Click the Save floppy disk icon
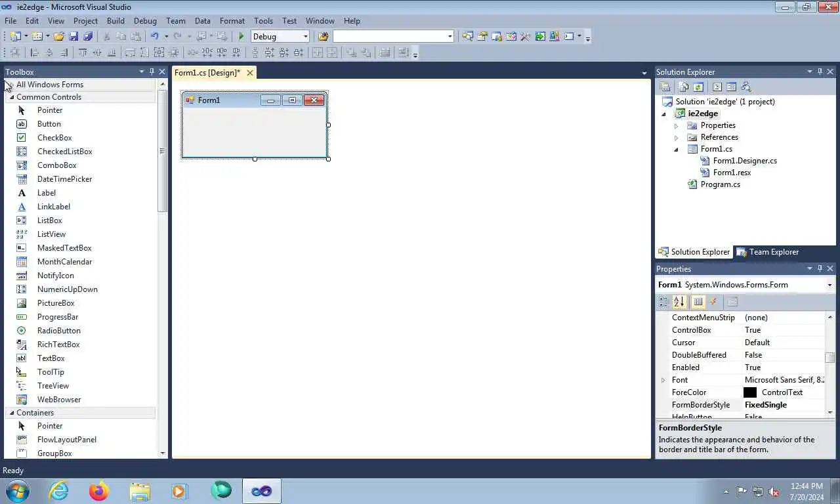This screenshot has height=504, width=840. point(73,37)
